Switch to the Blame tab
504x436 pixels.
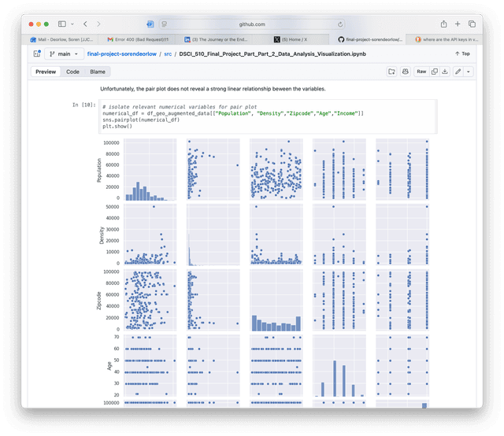(98, 72)
